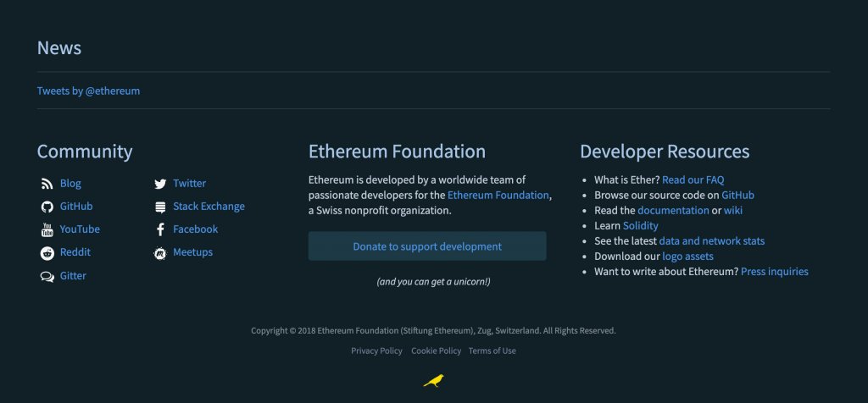The image size is (868, 403).
Task: Visit the Solidity link
Action: [x=640, y=225]
